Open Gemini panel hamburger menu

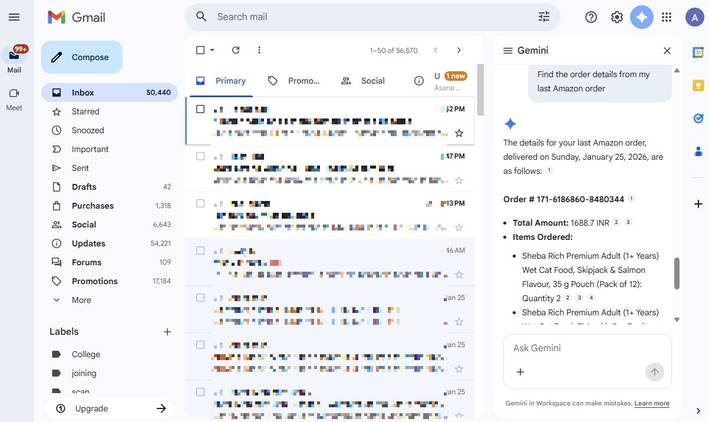[x=508, y=51]
